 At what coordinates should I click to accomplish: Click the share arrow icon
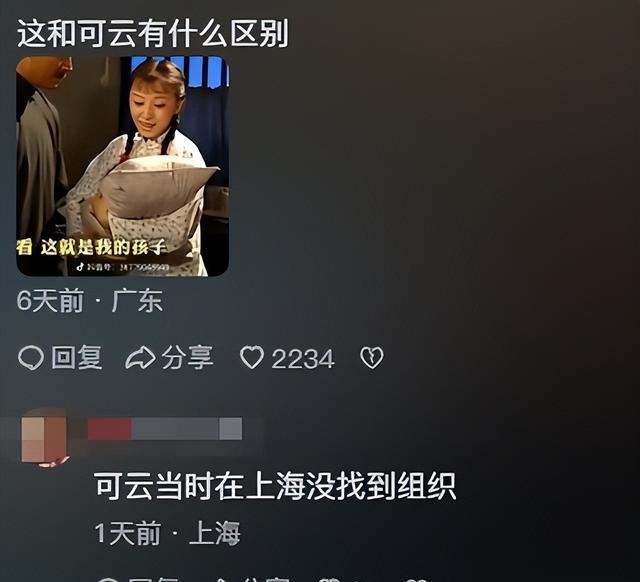140,358
